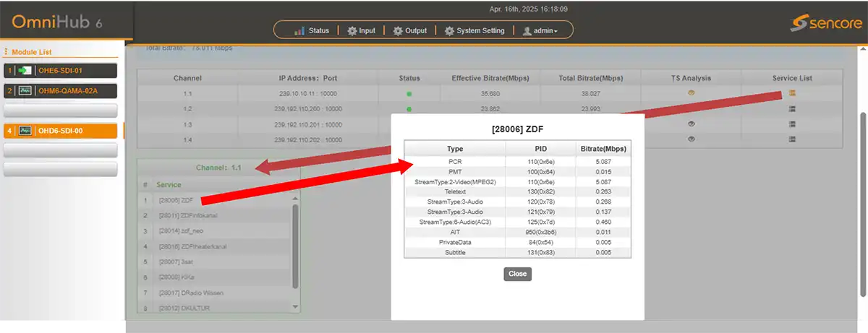Click the empty module slot 5
The width and height of the screenshot is (868, 333).
[x=61, y=150]
